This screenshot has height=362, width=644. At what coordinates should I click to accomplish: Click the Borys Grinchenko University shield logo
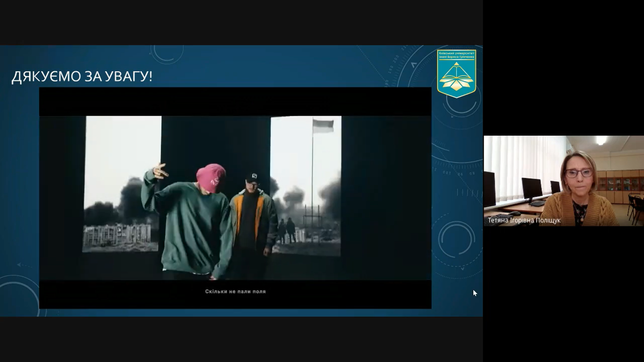pos(457,74)
